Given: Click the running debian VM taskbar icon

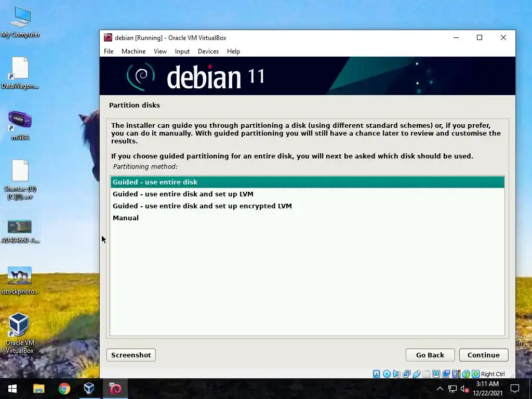Looking at the screenshot, I should pyautogui.click(x=115, y=389).
